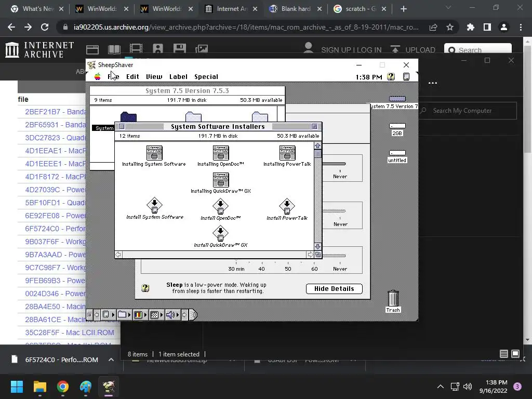Open the File menu in Mac menubar
532x399 pixels.
point(113,77)
